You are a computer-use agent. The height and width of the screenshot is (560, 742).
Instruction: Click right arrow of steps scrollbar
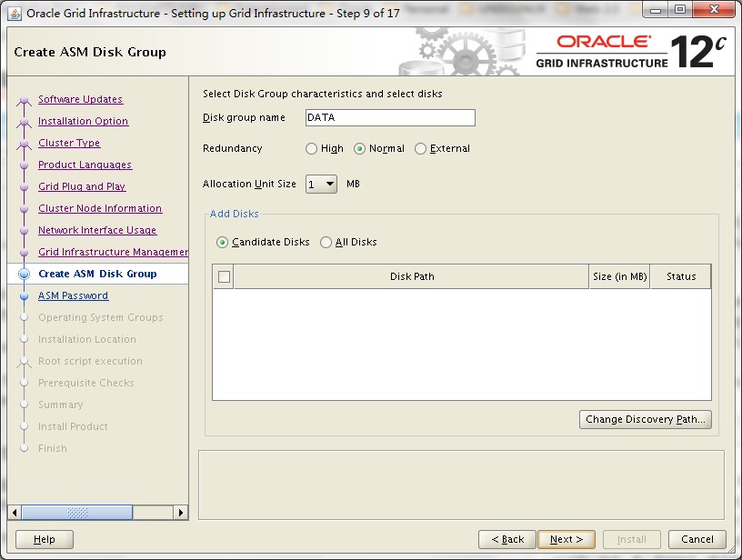pos(180,512)
